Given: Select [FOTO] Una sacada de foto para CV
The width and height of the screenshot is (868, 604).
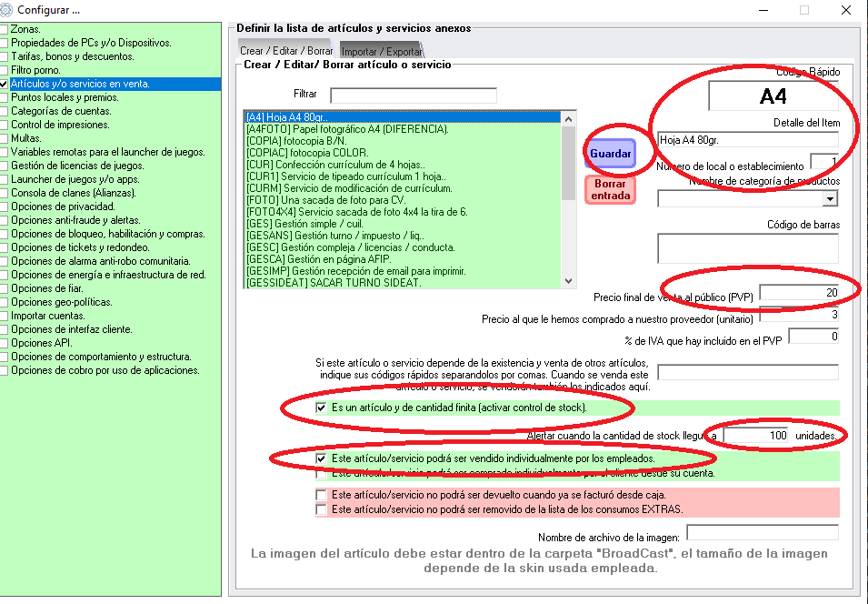Looking at the screenshot, I should [403, 200].
